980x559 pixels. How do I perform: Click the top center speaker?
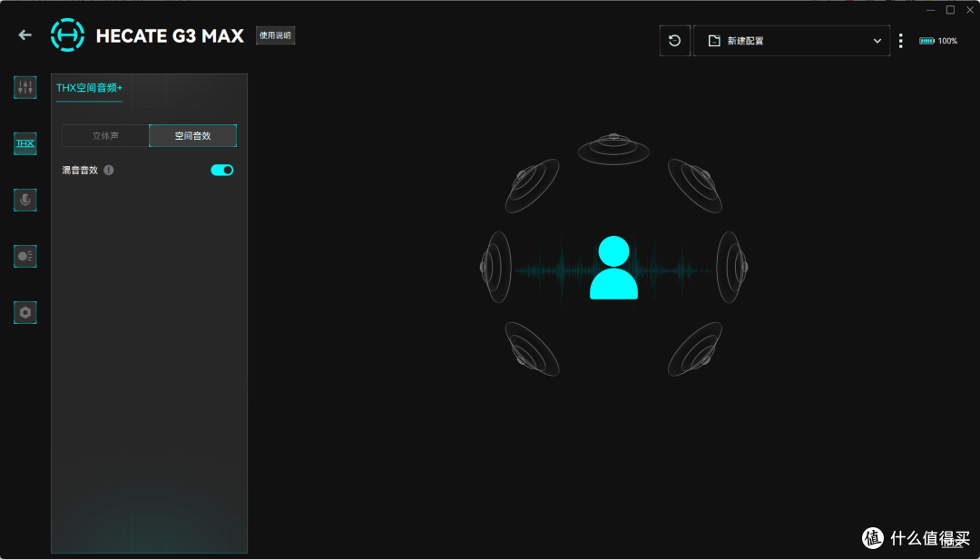tap(613, 149)
